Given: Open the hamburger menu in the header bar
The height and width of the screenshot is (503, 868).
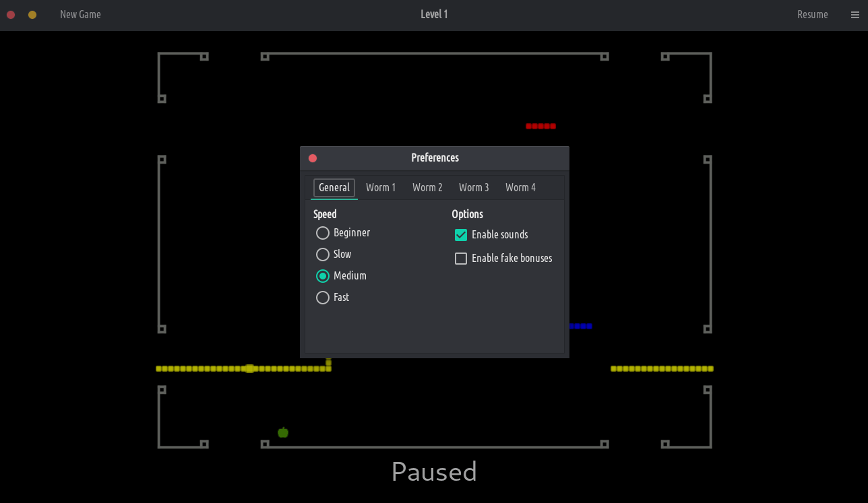Looking at the screenshot, I should [x=855, y=15].
